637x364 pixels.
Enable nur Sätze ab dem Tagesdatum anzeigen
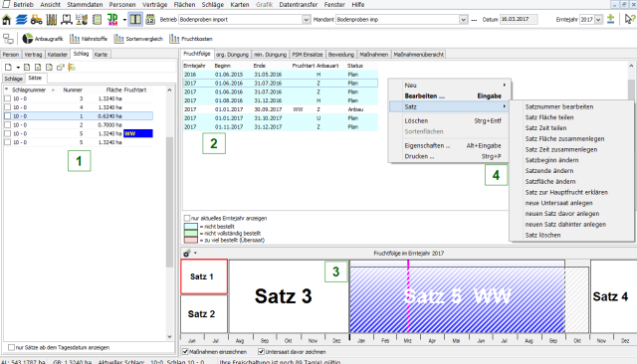tap(11, 347)
